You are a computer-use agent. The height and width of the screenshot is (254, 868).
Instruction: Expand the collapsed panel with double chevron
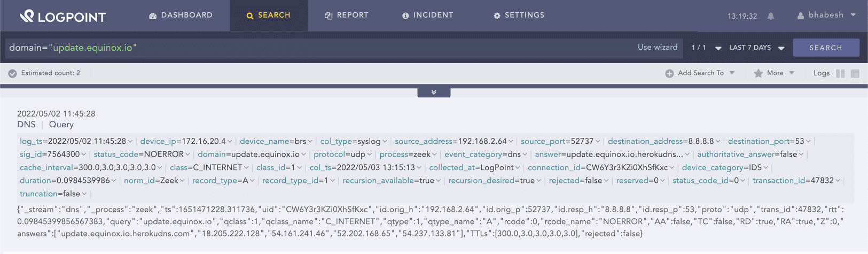(x=434, y=93)
